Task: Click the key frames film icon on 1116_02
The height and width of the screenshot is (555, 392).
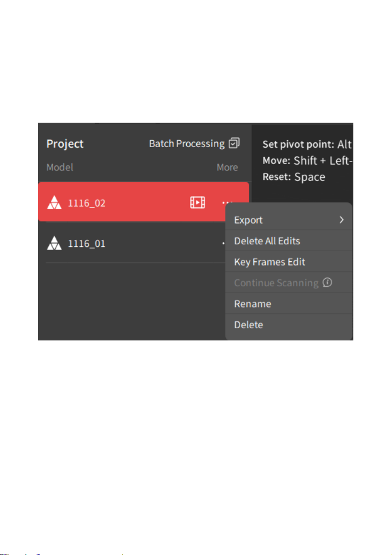Action: [x=197, y=202]
